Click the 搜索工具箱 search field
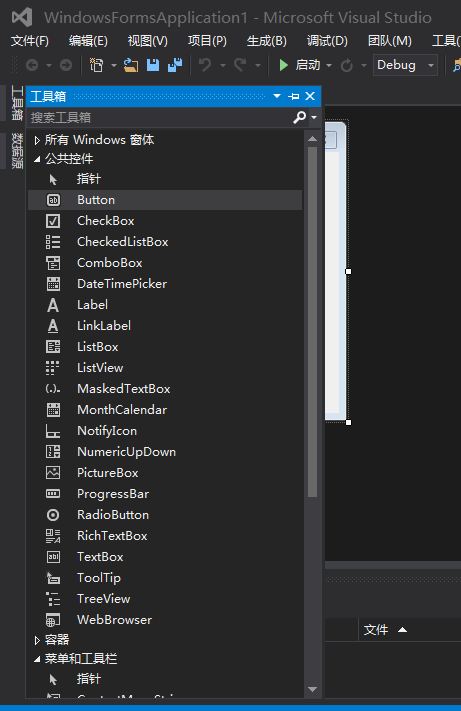461x711 pixels. (160, 118)
